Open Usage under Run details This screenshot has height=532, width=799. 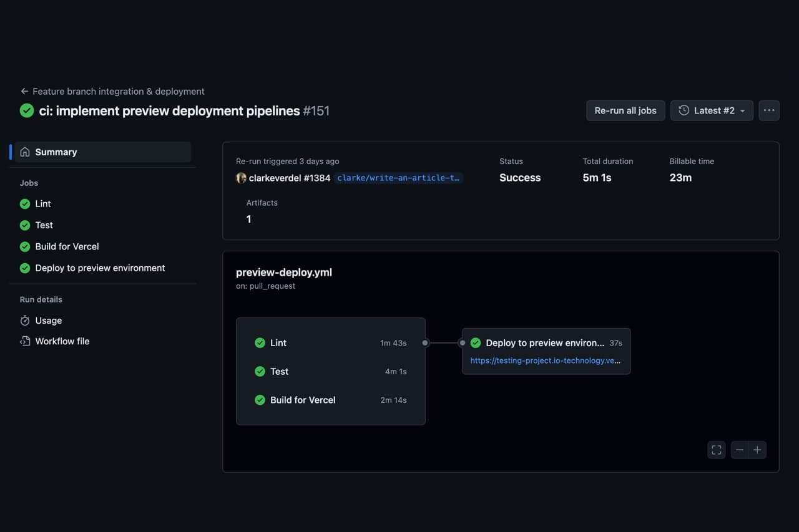click(47, 321)
